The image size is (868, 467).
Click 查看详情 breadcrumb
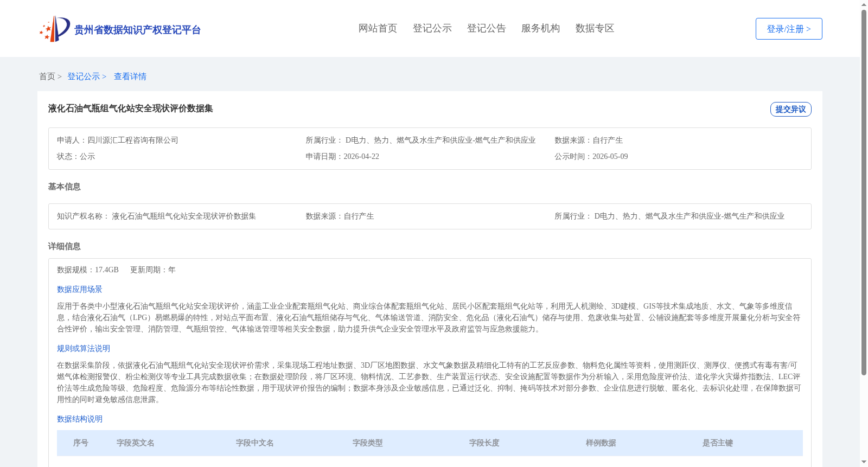[x=130, y=76]
